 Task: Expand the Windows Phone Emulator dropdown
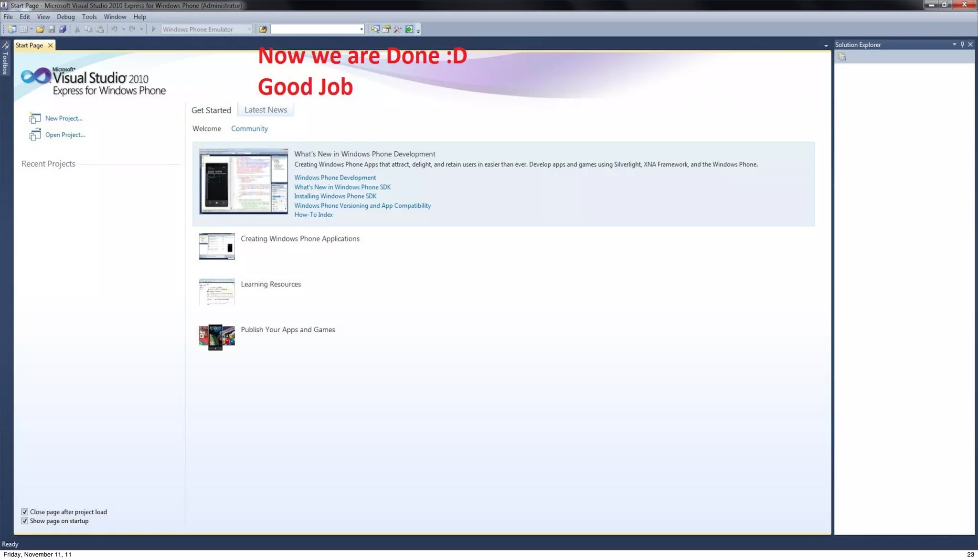(249, 29)
